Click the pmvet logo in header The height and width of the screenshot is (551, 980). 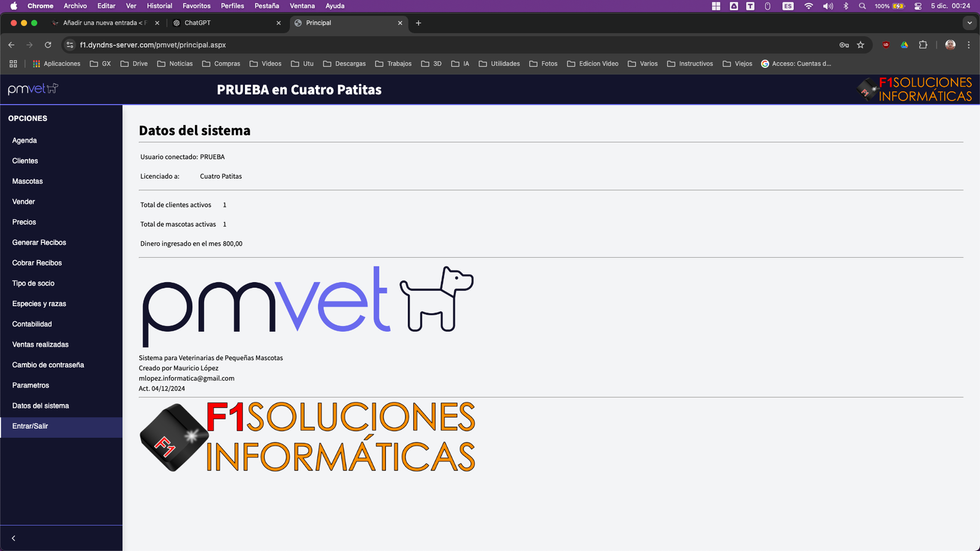point(33,89)
